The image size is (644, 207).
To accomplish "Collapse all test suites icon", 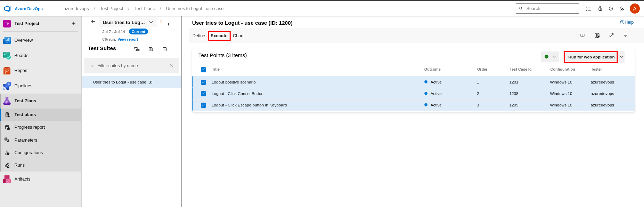I will pyautogui.click(x=165, y=49).
